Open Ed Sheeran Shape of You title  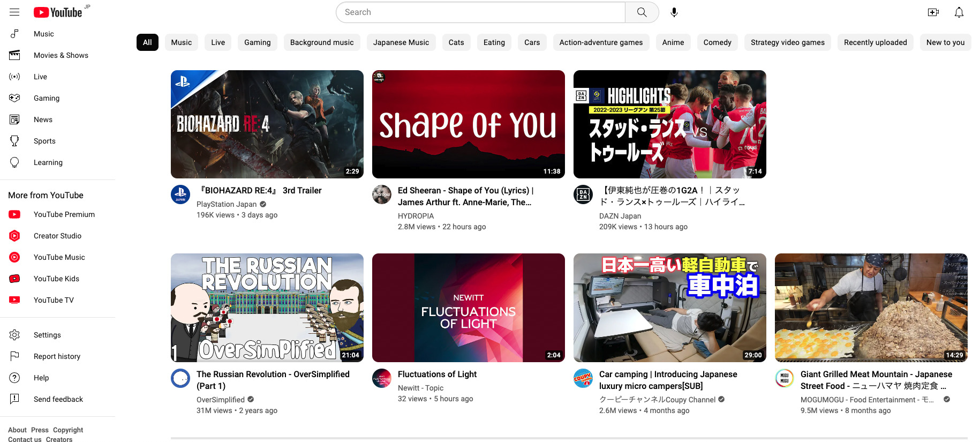tap(465, 196)
